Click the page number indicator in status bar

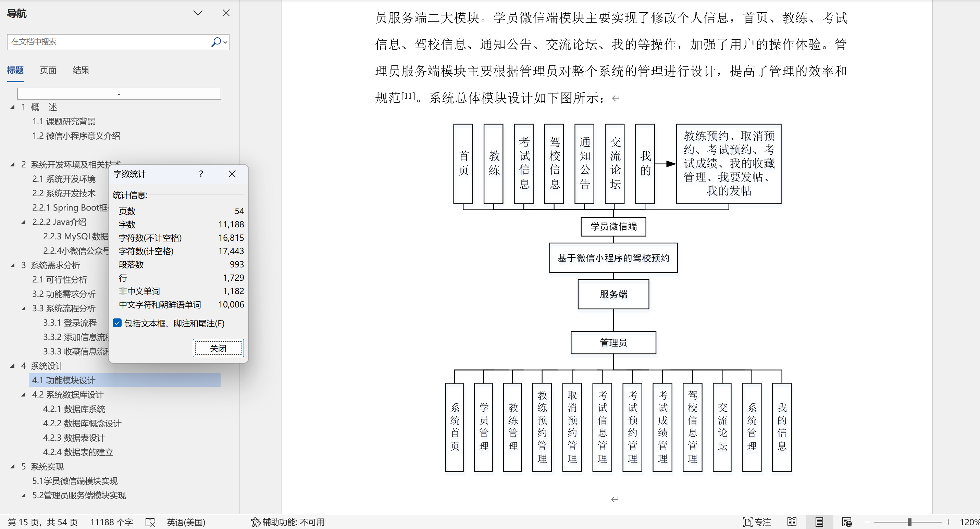pos(42,522)
